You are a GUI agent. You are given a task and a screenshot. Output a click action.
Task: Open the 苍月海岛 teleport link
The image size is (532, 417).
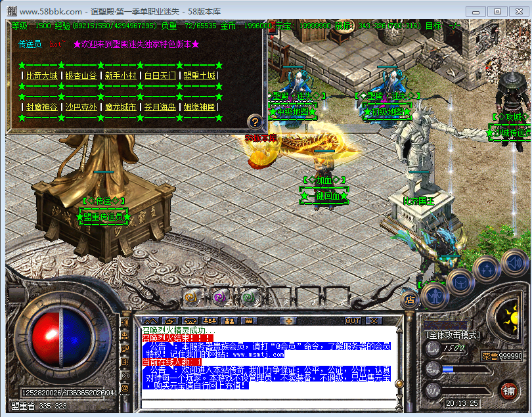pos(160,107)
